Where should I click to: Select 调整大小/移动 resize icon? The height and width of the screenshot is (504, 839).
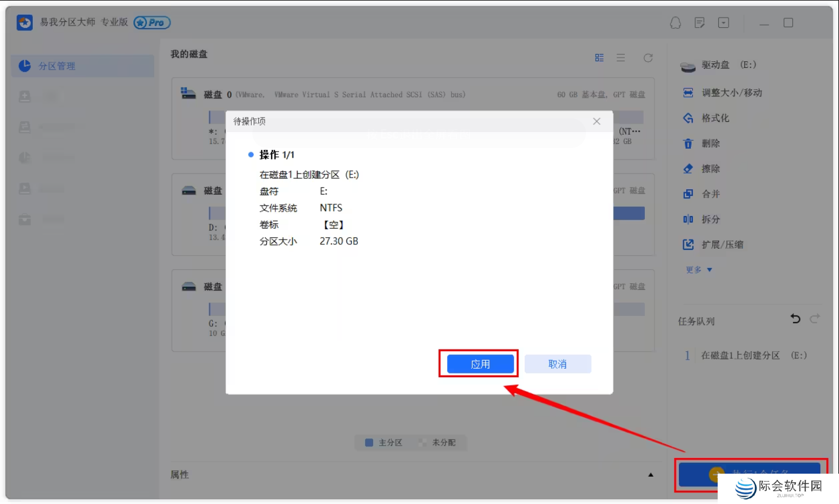tap(688, 93)
